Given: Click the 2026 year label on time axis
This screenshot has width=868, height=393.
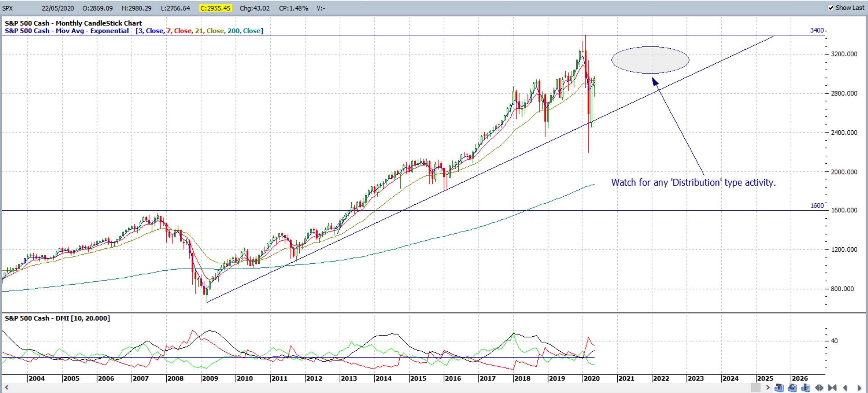Looking at the screenshot, I should 800,378.
